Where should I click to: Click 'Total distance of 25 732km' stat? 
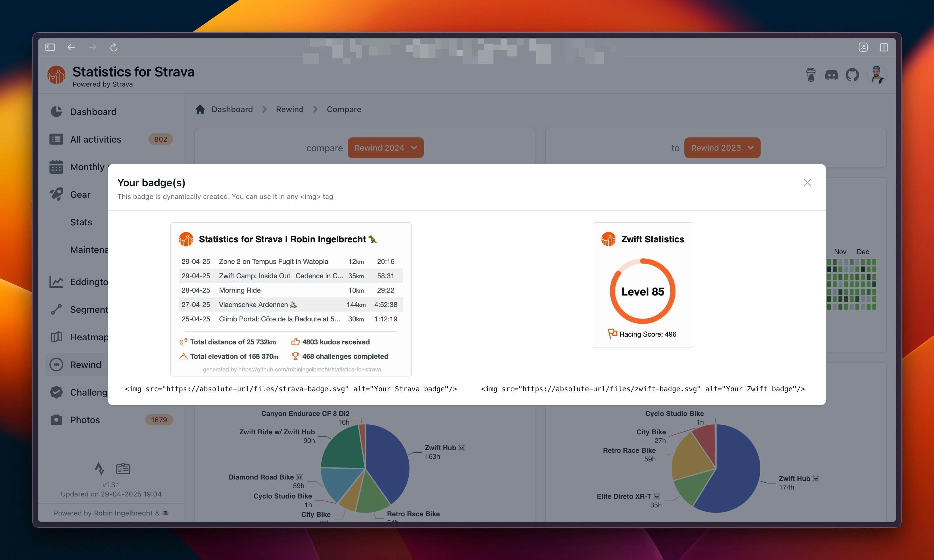[233, 342]
